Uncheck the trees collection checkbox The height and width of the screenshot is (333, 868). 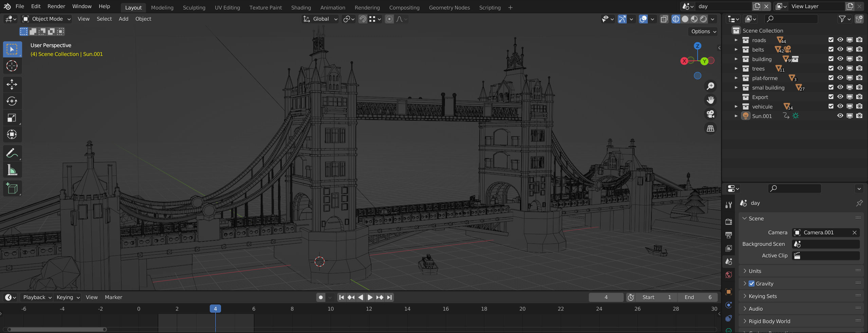(831, 68)
